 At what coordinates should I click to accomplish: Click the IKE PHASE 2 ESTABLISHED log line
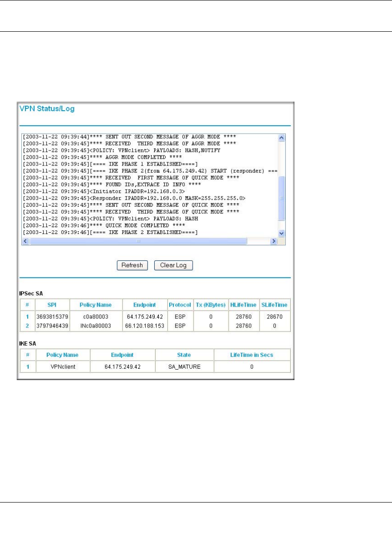tap(110, 233)
